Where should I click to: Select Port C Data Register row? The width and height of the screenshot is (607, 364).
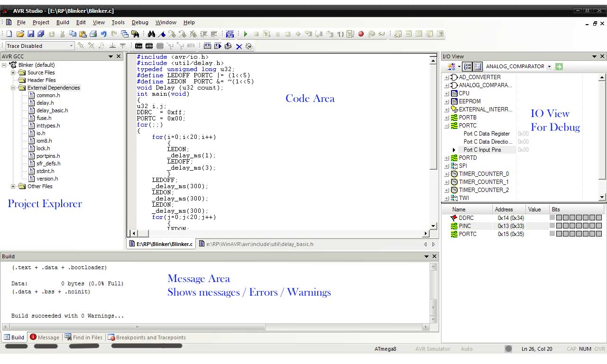pyautogui.click(x=487, y=134)
